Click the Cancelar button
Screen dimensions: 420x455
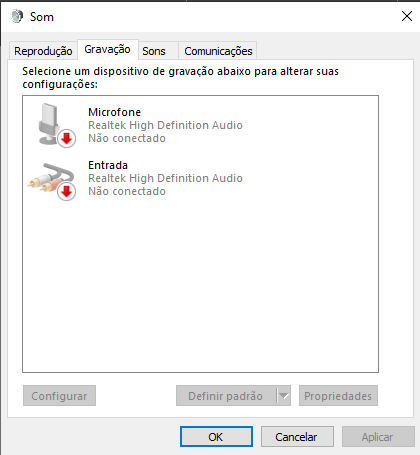click(297, 437)
